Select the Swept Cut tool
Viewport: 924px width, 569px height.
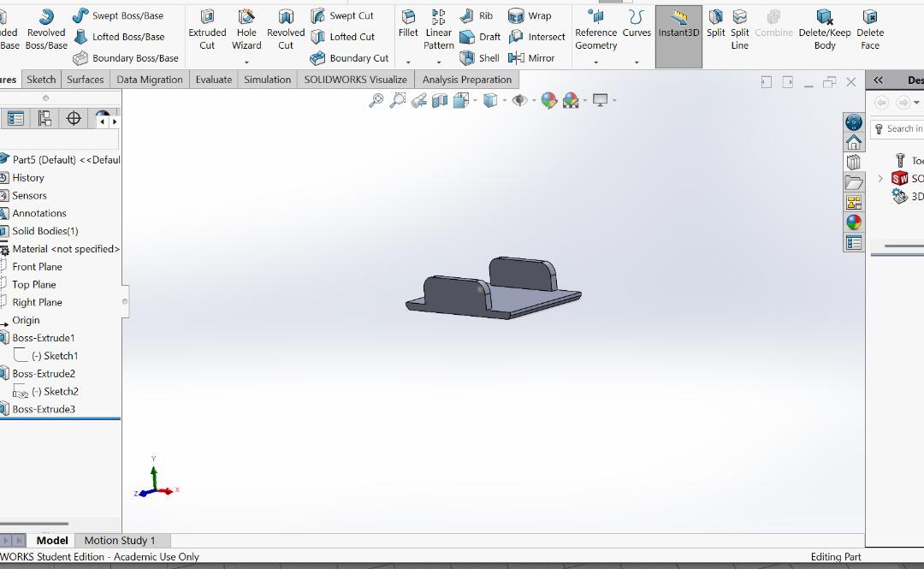point(342,15)
